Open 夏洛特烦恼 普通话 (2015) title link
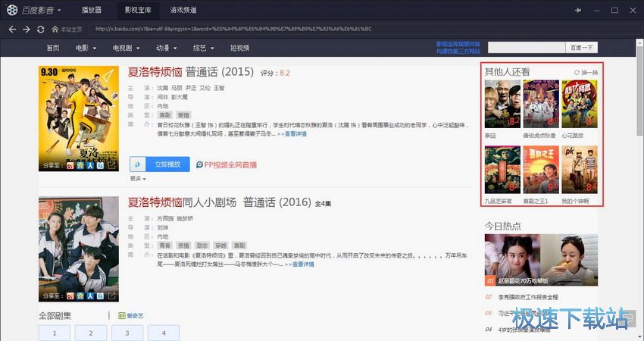 [x=191, y=72]
